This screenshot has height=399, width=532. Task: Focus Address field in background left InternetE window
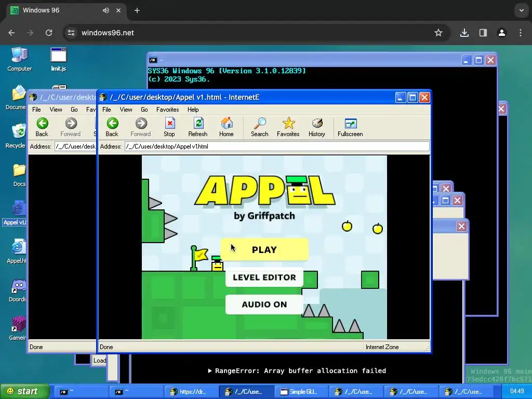click(x=75, y=146)
